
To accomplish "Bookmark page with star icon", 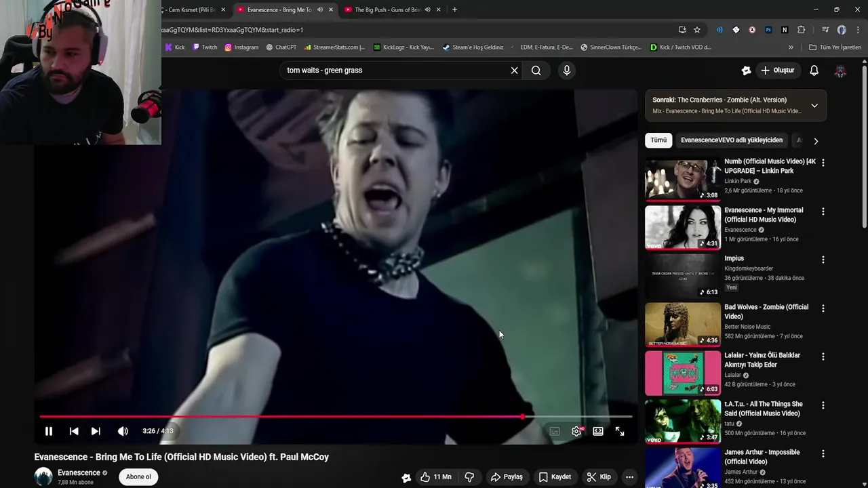I will [x=697, y=30].
